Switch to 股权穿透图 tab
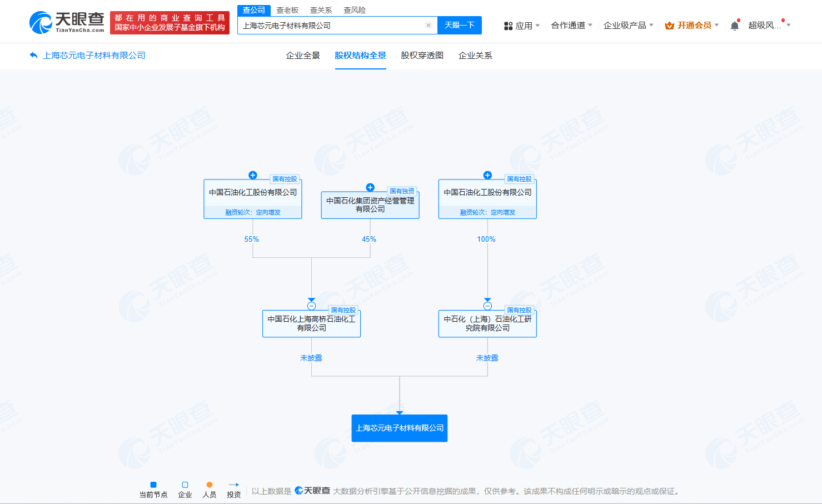The width and height of the screenshot is (822, 504). (422, 56)
